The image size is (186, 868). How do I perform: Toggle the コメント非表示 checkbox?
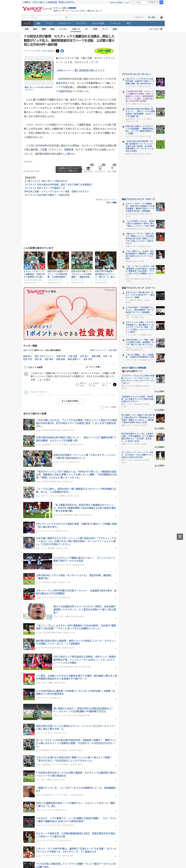pyautogui.click(x=102, y=407)
